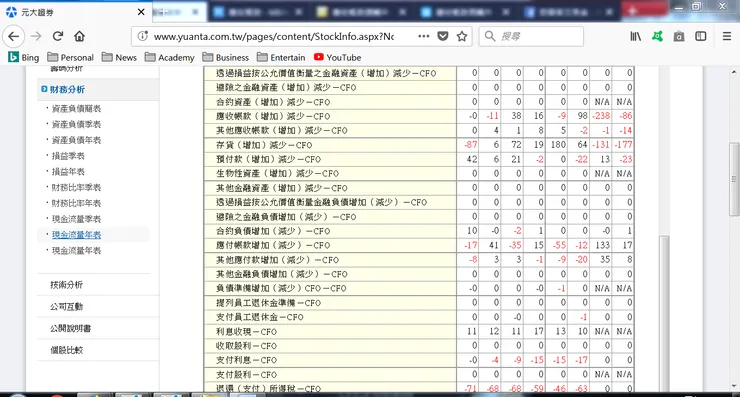Viewport: 740px width, 397px height.
Task: Open 財務比率季表 in sidebar
Action: pos(76,187)
